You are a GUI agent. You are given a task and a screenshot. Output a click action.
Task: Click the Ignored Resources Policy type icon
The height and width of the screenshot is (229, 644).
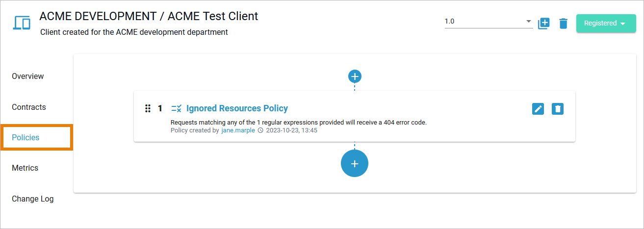pyautogui.click(x=176, y=108)
